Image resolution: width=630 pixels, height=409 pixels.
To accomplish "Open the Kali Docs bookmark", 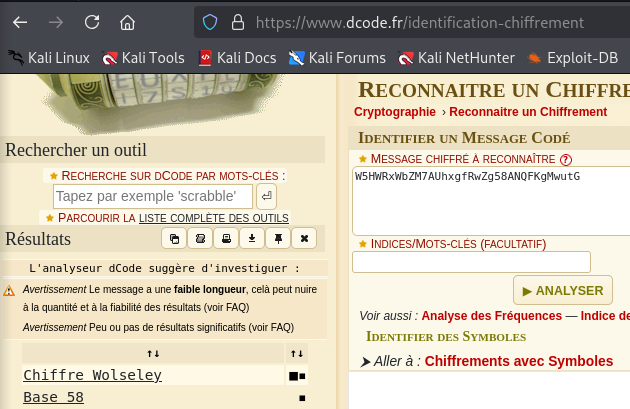I will click(x=237, y=58).
